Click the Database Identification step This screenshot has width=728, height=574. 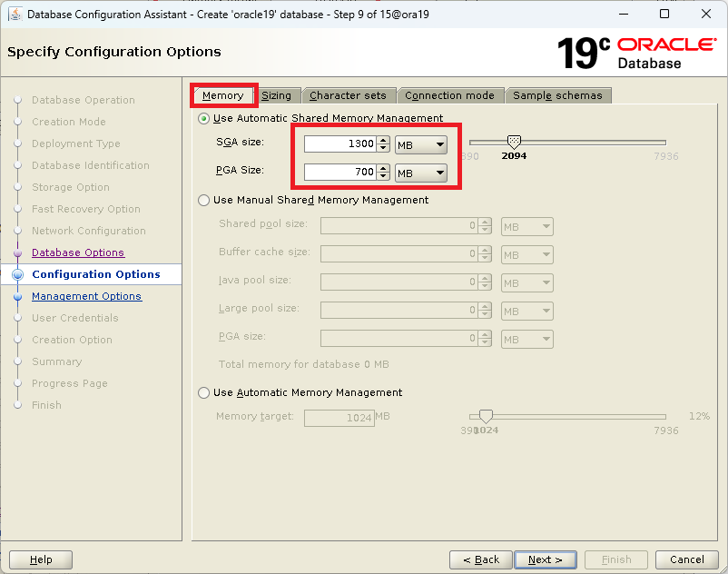pyautogui.click(x=91, y=166)
